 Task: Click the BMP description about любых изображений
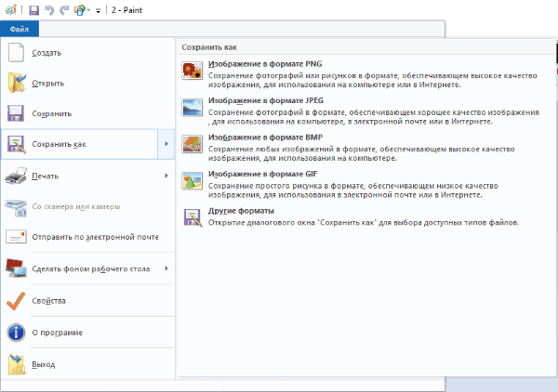point(361,153)
